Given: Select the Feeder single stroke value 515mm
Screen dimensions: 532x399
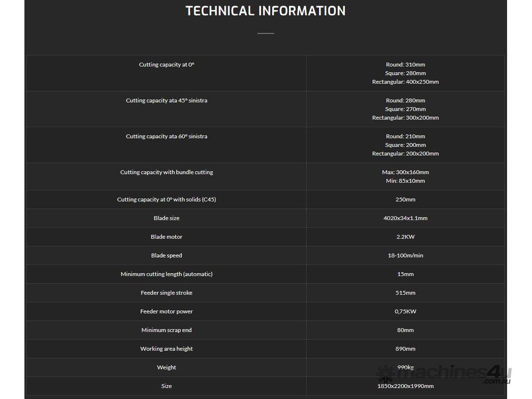Looking at the screenshot, I should (x=405, y=293).
